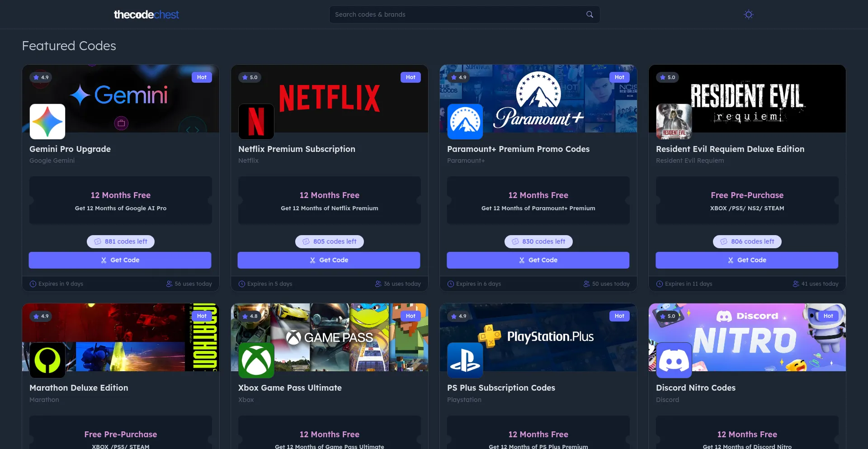Click 5.0 star rating on Netflix card
Screen dimensions: 868x449
pyautogui.click(x=250, y=77)
